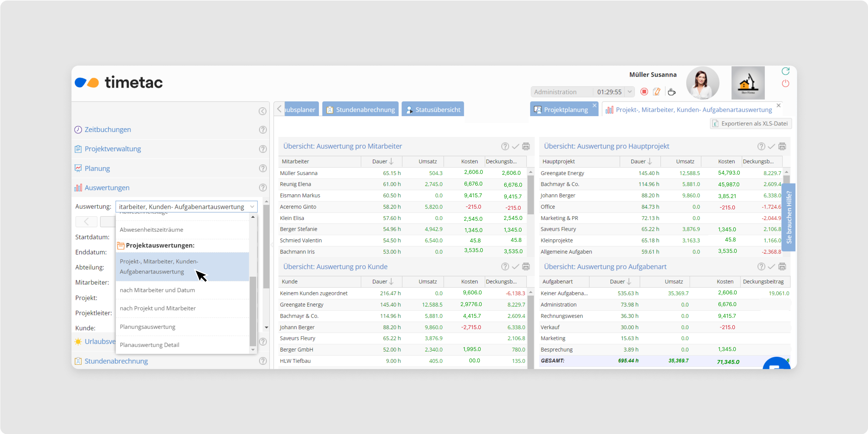Click Exportieren als XLS-Datei button
The height and width of the screenshot is (434, 868).
pyautogui.click(x=751, y=124)
